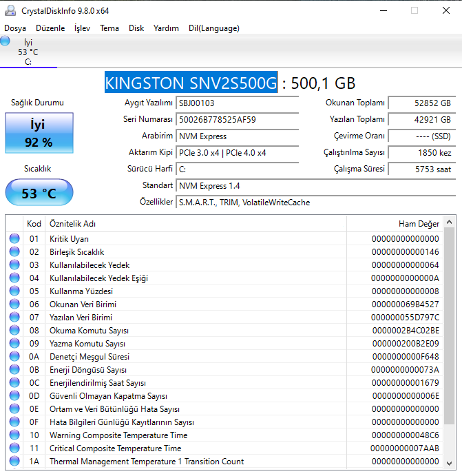Click the status orb for Okuma Komutu Sayısı

click(14, 330)
